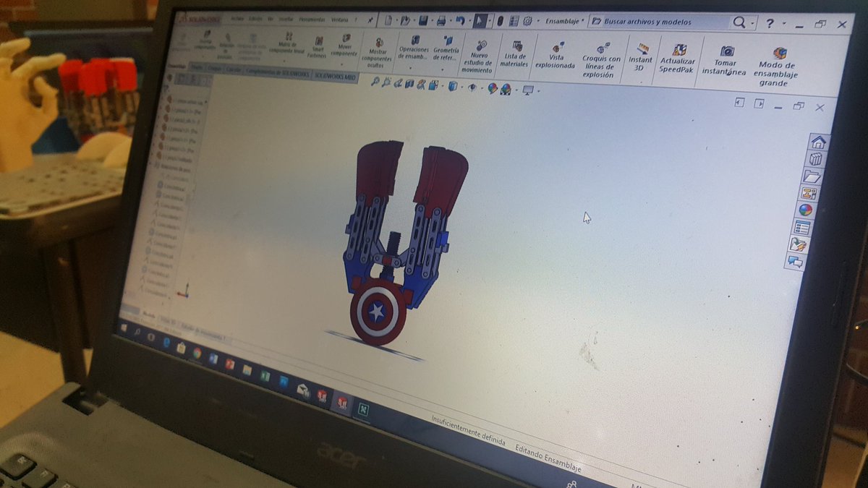Click the Help question mark button
Image resolution: width=868 pixels, height=488 pixels.
pyautogui.click(x=770, y=24)
